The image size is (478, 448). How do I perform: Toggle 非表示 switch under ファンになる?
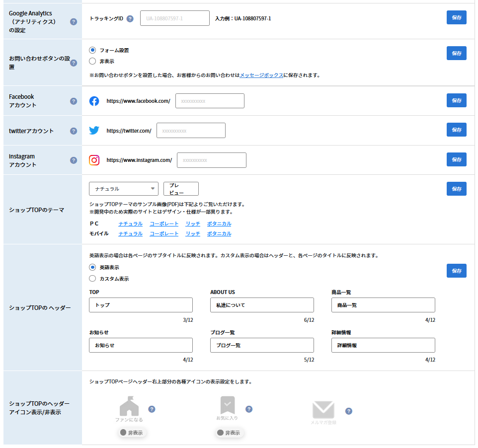(x=132, y=433)
